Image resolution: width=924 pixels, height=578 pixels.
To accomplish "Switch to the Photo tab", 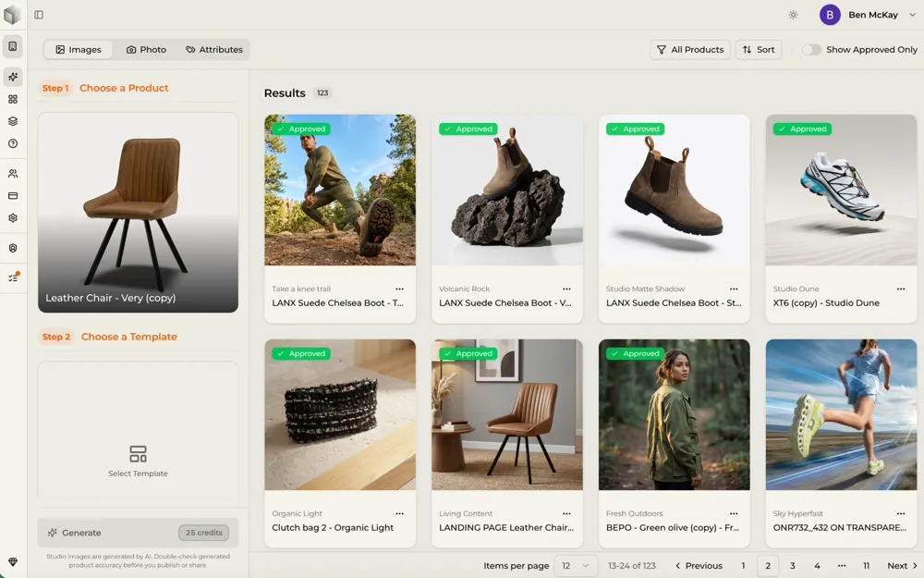I will pos(146,50).
